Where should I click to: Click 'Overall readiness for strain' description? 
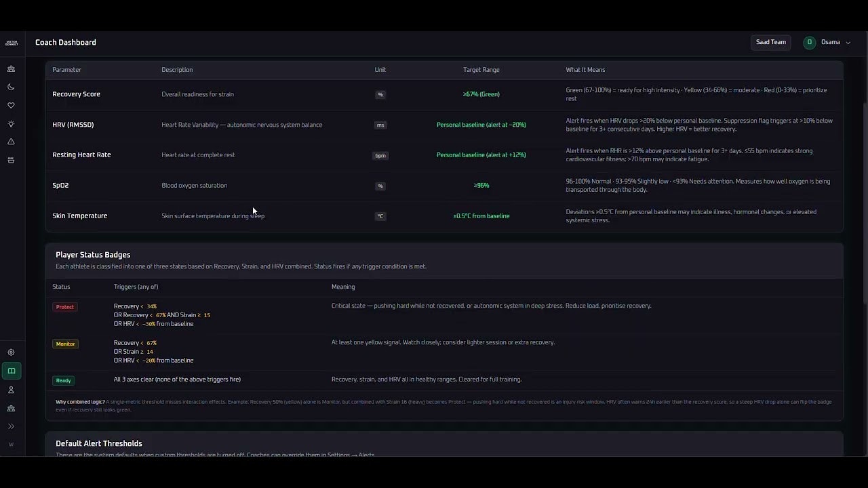coord(197,94)
